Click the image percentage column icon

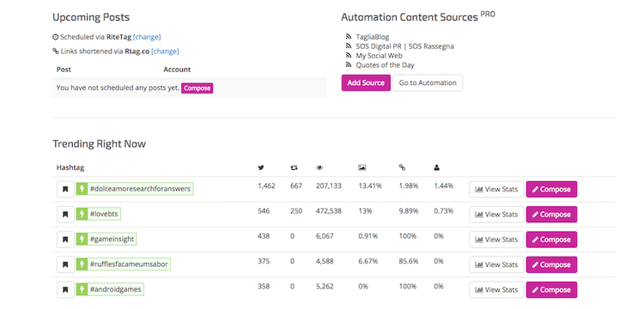(x=361, y=167)
